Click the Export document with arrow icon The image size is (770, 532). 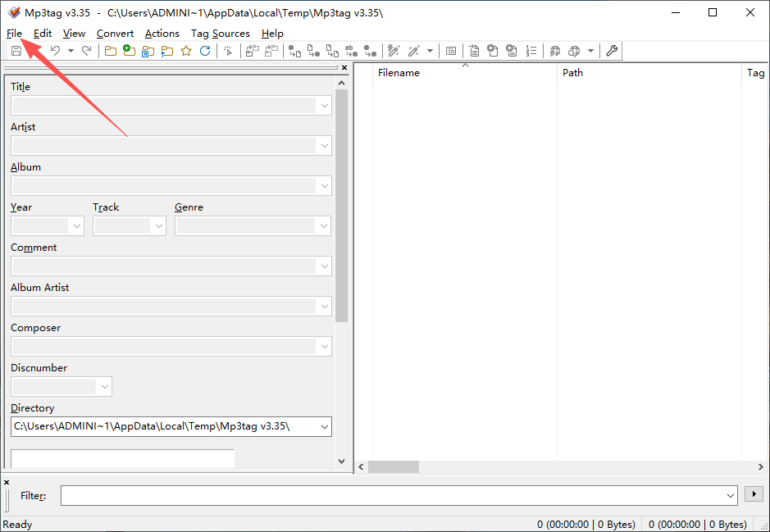point(474,51)
